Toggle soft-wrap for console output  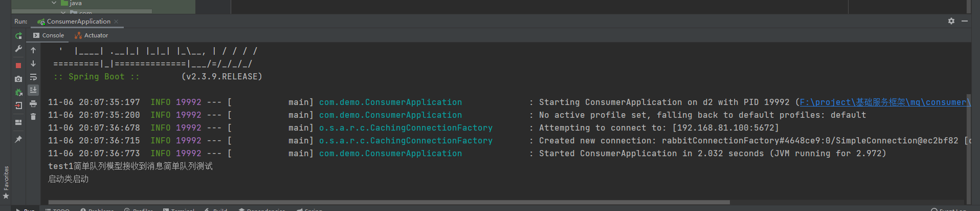pos(33,77)
